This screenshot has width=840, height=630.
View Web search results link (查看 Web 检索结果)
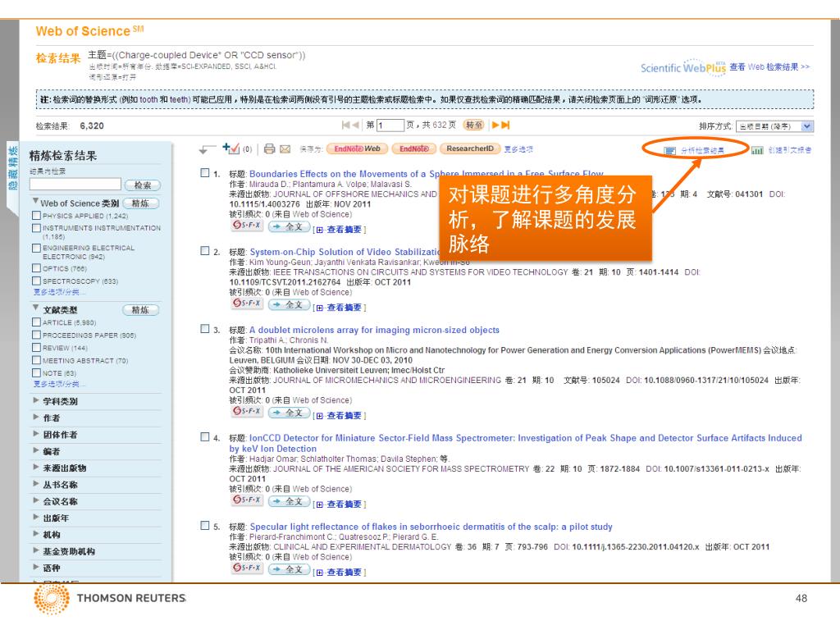tap(769, 67)
